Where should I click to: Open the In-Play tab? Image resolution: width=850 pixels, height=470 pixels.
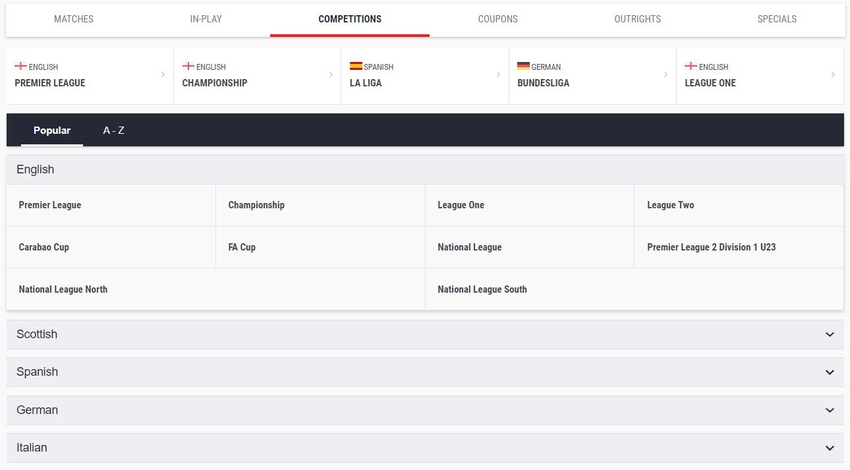[x=206, y=19]
